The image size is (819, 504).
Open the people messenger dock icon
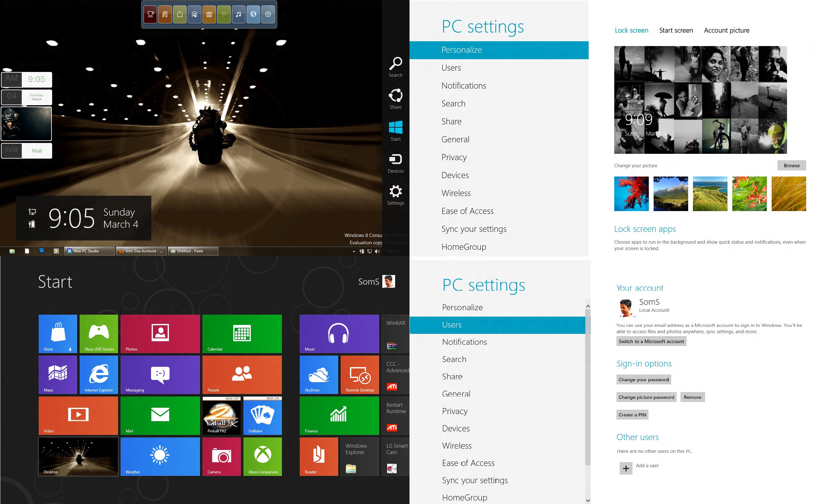pos(195,14)
